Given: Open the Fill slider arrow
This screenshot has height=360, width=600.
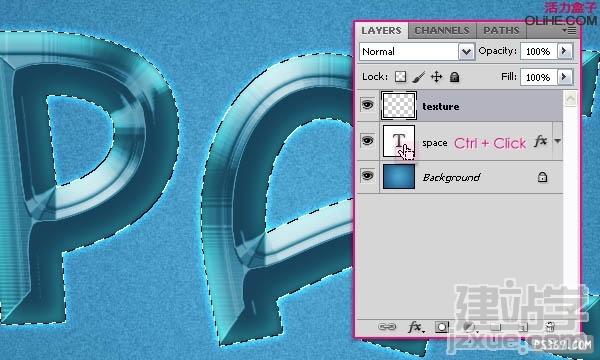Looking at the screenshot, I should pyautogui.click(x=564, y=77).
